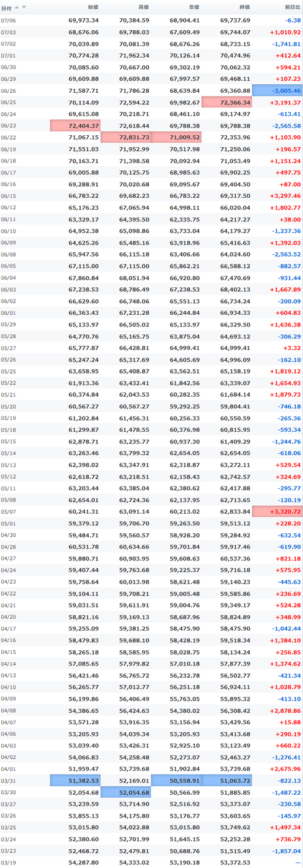Image resolution: width=303 pixels, height=868 pixels.
Task: Select the highlighted high price 72,831.73
Action: coord(125,136)
